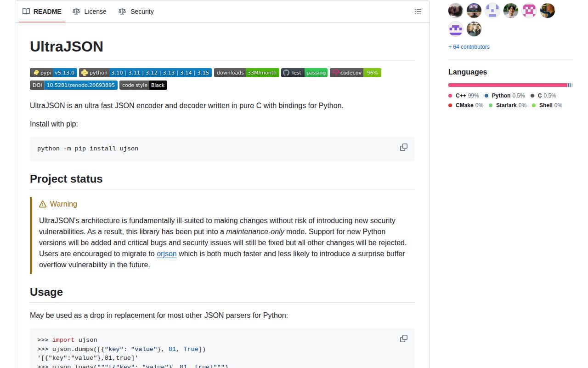Open second contributor avatar in top row
The height and width of the screenshot is (368, 588).
474,11
